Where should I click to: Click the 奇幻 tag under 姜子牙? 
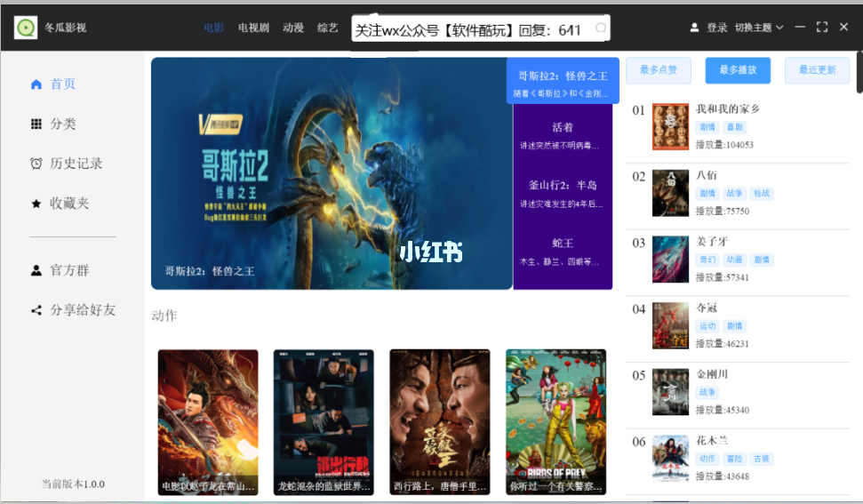click(x=707, y=260)
